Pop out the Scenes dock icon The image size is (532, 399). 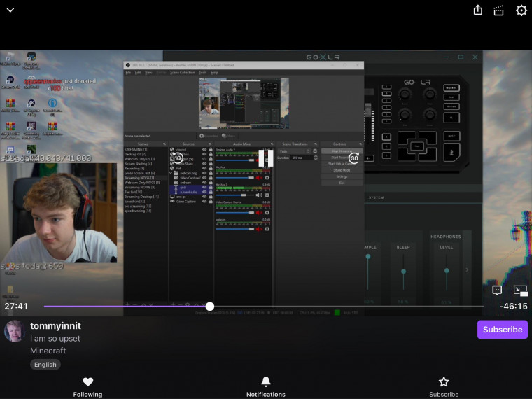click(x=164, y=144)
